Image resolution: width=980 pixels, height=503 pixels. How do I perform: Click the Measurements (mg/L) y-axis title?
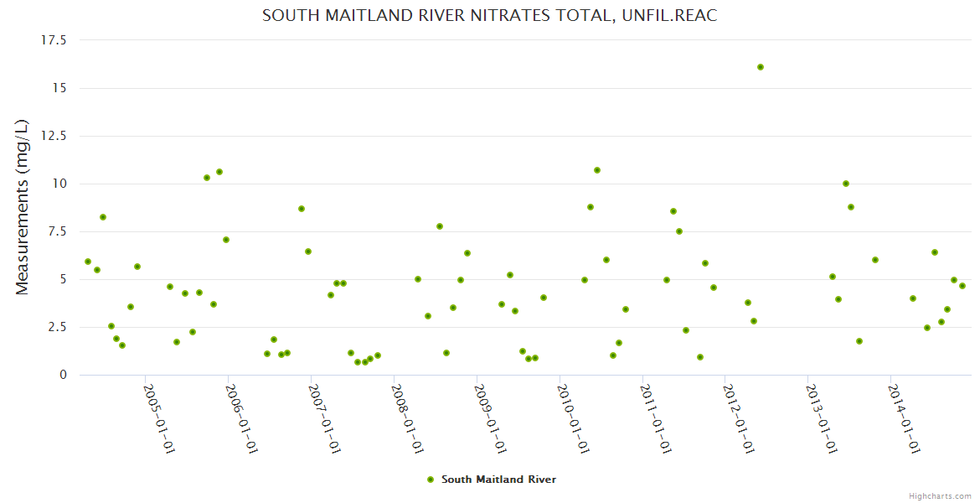(23, 207)
